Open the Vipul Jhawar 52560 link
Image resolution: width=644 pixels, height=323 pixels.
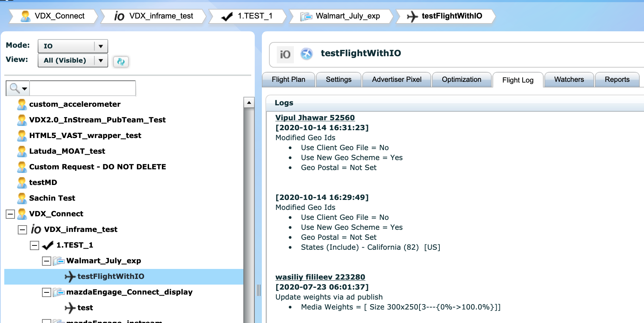315,118
